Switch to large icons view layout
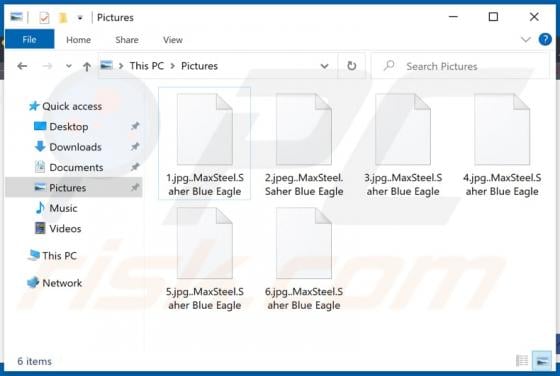 [542, 361]
